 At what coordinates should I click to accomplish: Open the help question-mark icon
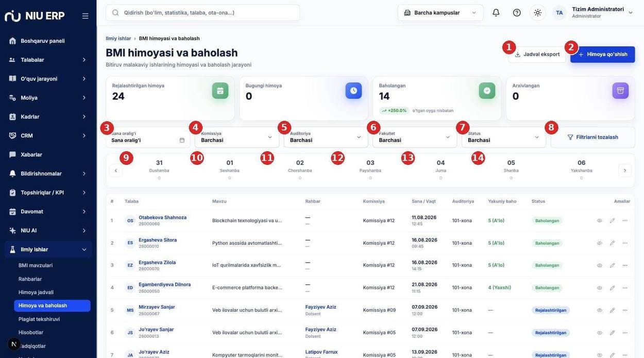pyautogui.click(x=517, y=12)
